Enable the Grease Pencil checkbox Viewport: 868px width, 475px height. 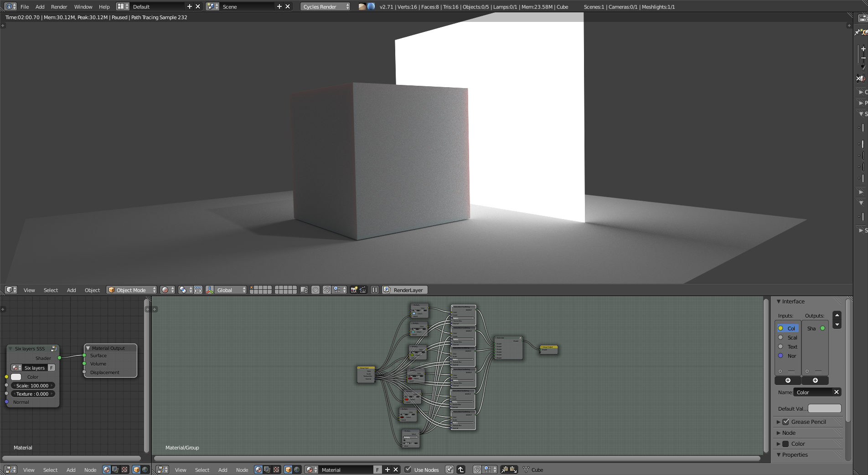786,422
